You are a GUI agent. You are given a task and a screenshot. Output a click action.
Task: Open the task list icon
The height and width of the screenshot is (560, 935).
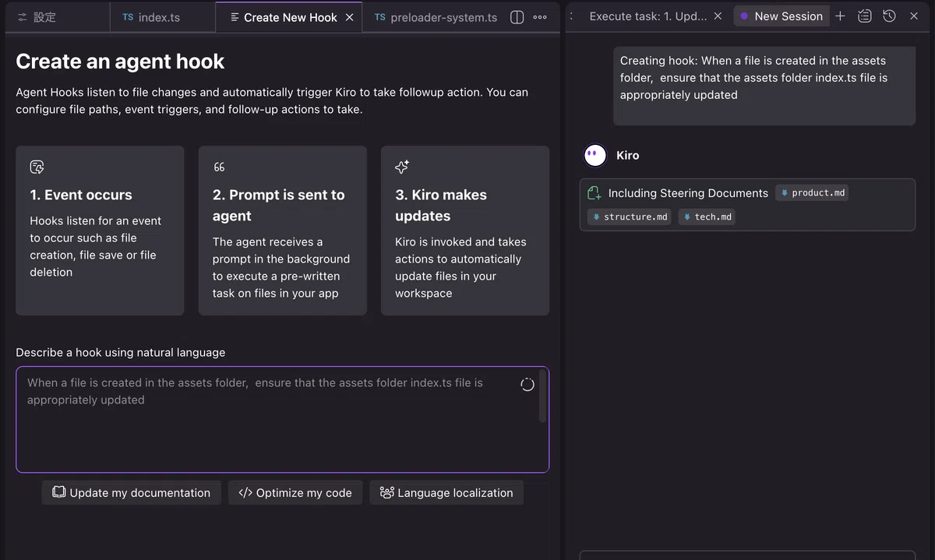click(x=864, y=16)
